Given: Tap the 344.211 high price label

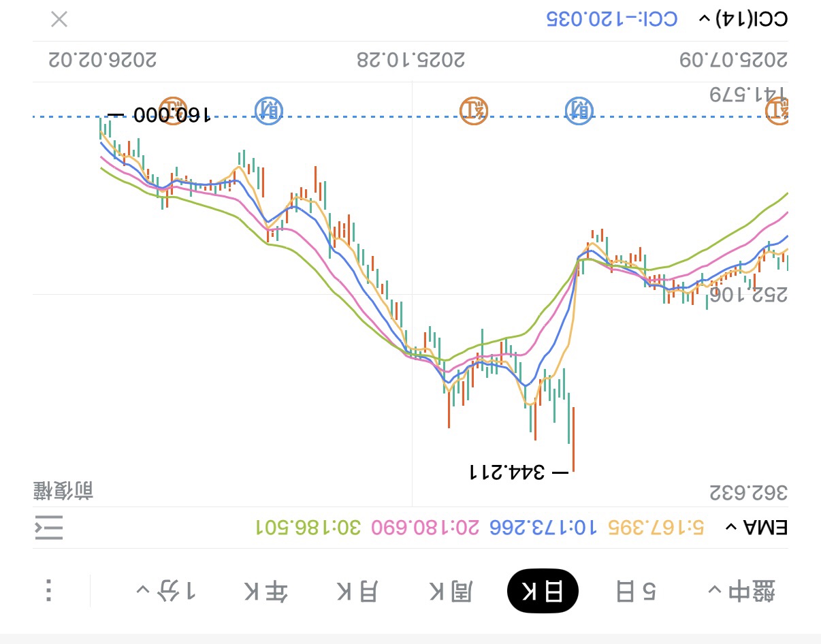Looking at the screenshot, I should click(x=507, y=471).
